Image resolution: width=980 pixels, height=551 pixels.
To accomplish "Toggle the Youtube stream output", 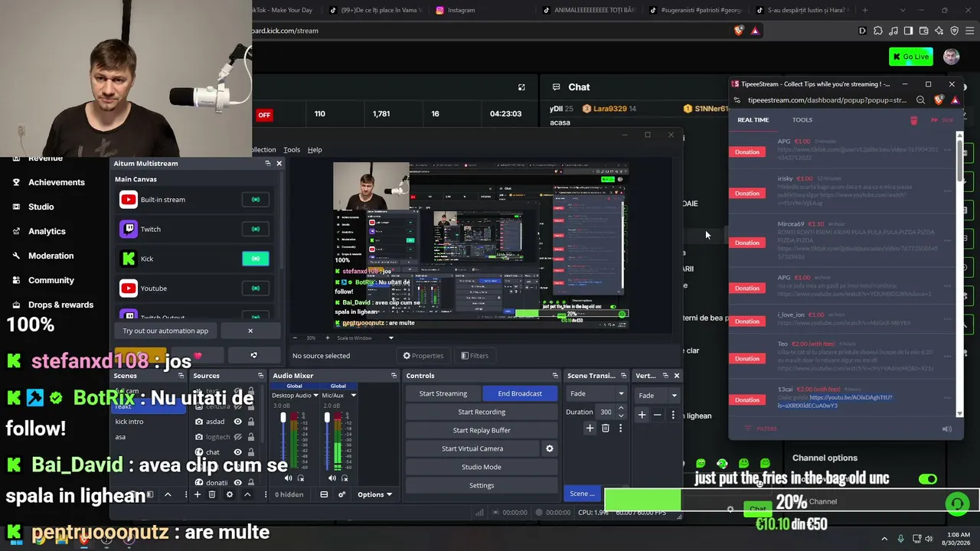I will click(x=256, y=289).
